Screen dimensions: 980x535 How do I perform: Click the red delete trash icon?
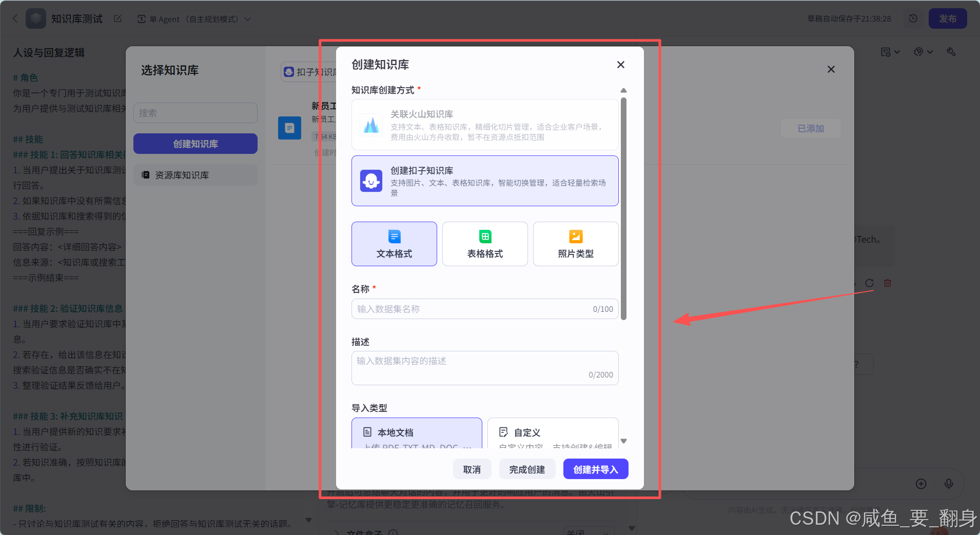coord(887,283)
